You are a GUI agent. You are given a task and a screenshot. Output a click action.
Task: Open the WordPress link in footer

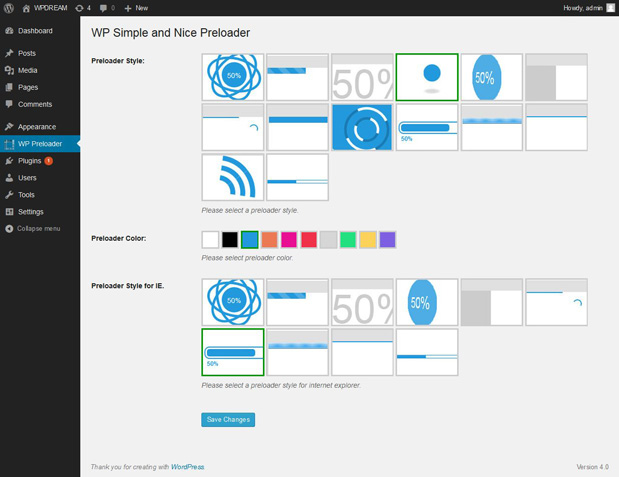(188, 467)
